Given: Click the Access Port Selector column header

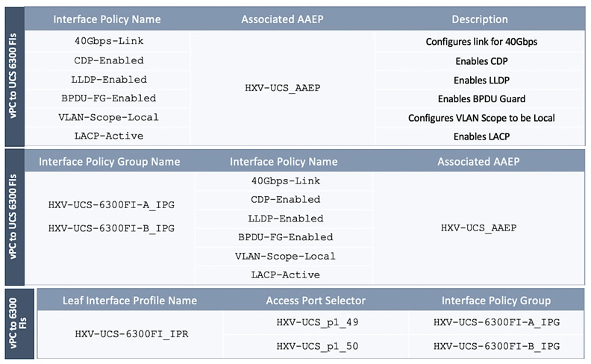Looking at the screenshot, I should 316,301.
